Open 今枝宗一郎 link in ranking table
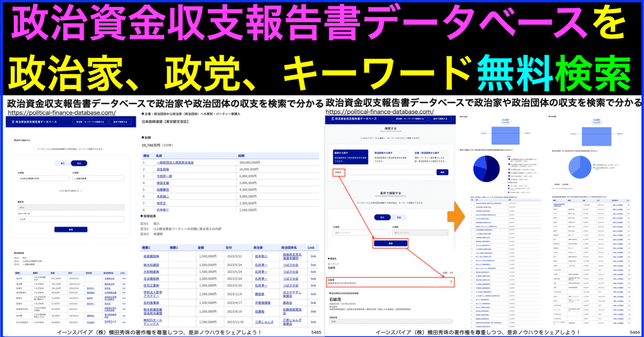This screenshot has height=337, width=644. tap(164, 176)
